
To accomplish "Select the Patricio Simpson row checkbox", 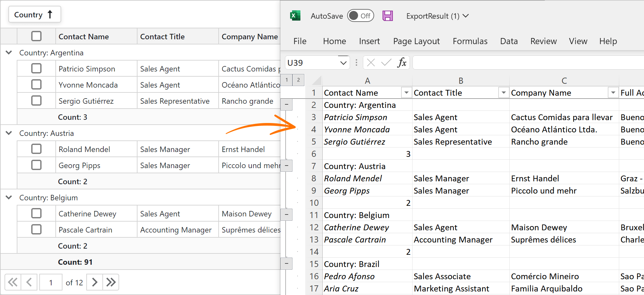I will coord(36,68).
